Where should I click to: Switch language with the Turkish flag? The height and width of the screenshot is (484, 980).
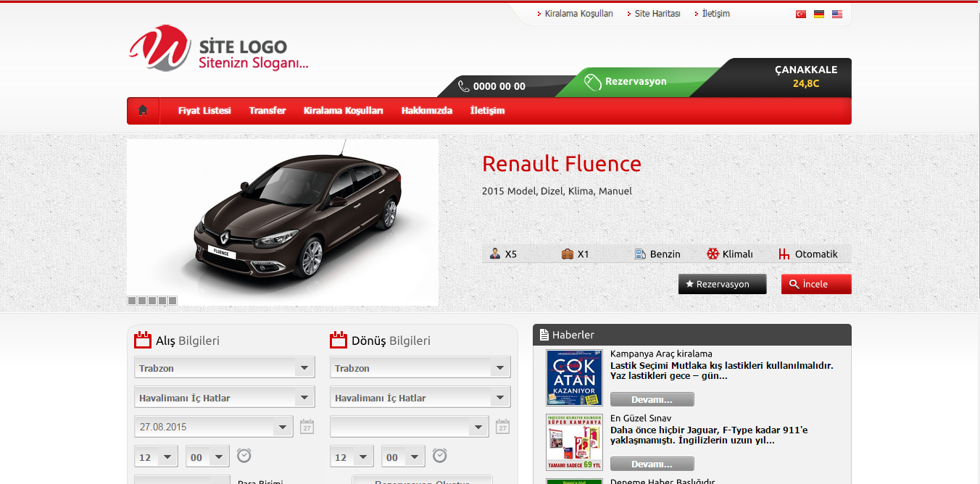(x=801, y=14)
